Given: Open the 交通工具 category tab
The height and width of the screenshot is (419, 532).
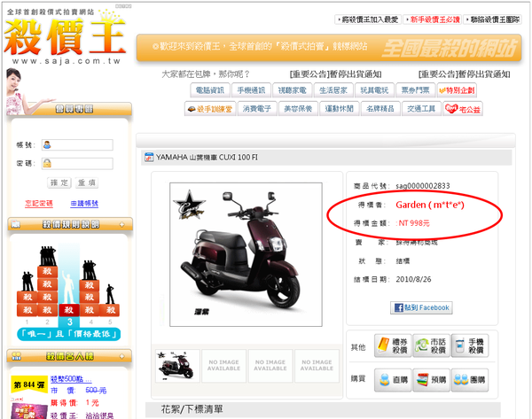Looking at the screenshot, I should point(421,109).
